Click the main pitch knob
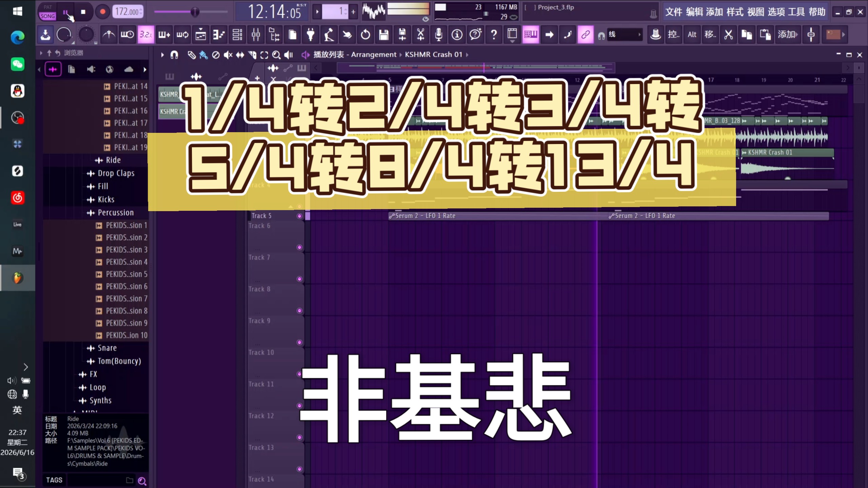Screen dimensions: 868x488 (x=86, y=34)
